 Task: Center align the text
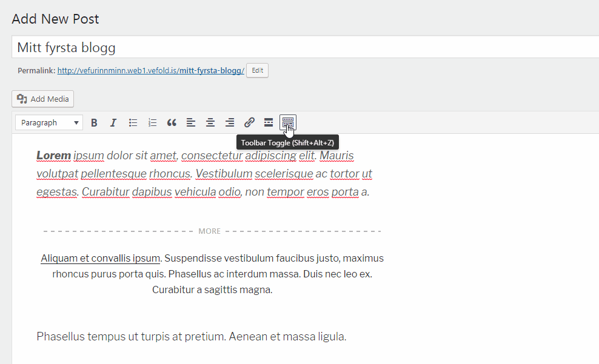pyautogui.click(x=210, y=123)
